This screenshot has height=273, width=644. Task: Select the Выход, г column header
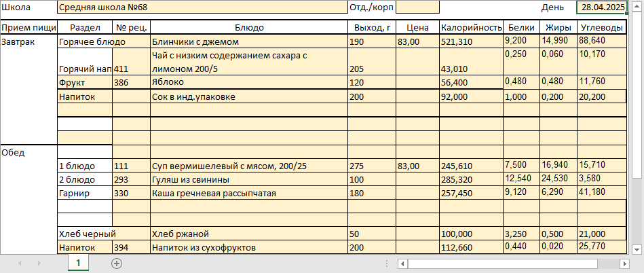372,27
